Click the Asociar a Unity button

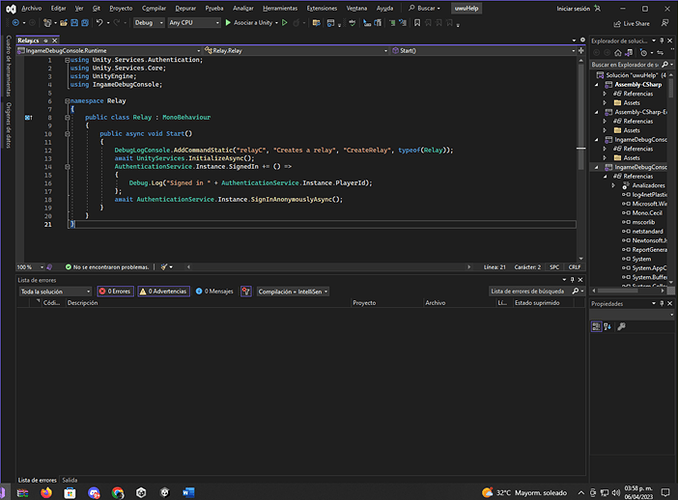pyautogui.click(x=251, y=22)
